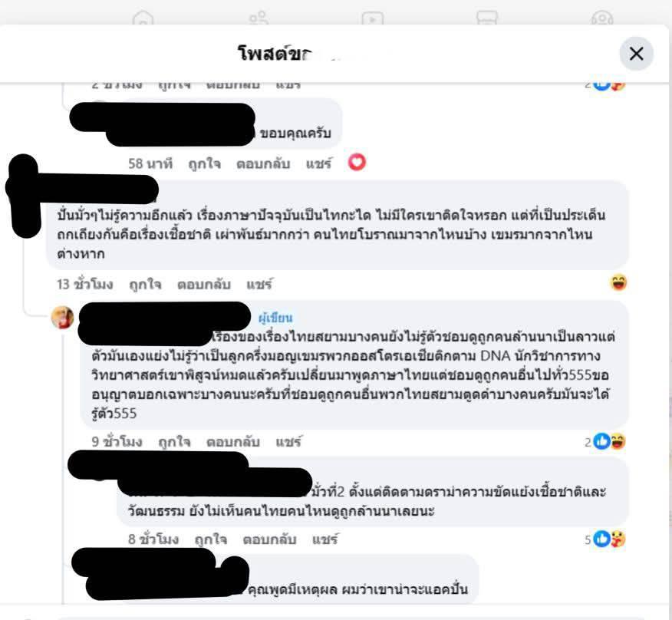
Task: Open Friends icon in top navigation
Action: [x=259, y=18]
